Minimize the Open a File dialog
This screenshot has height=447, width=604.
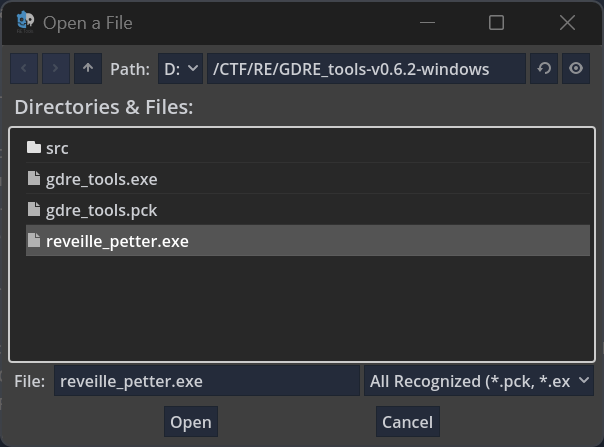point(427,22)
